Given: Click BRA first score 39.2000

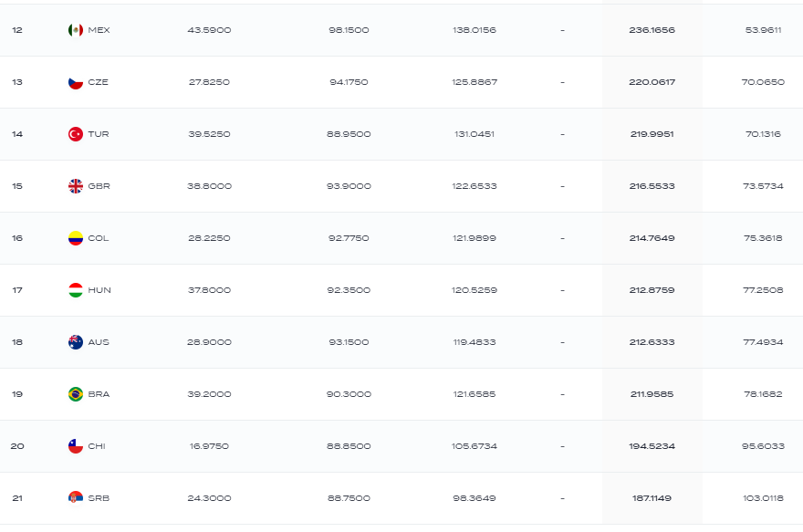Looking at the screenshot, I should click(x=209, y=394).
